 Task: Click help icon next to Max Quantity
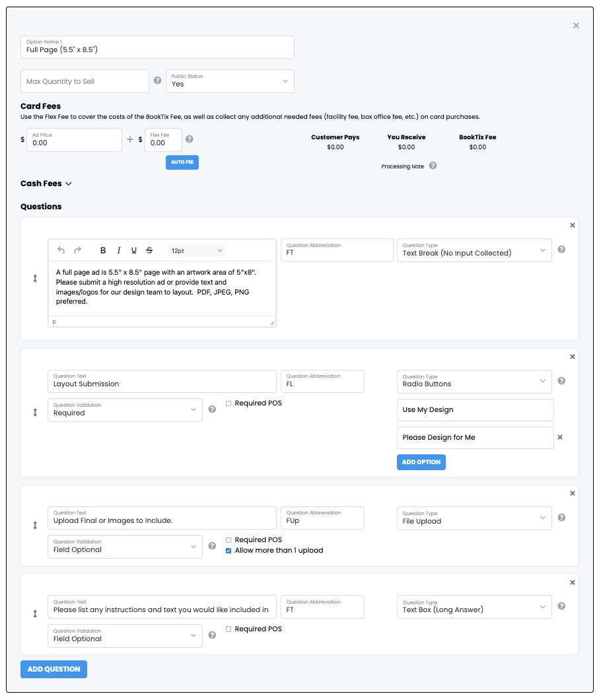tap(157, 81)
